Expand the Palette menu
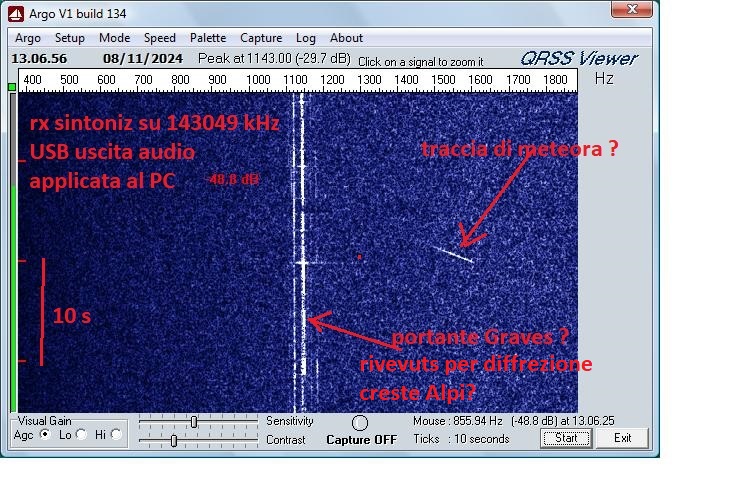The height and width of the screenshot is (484, 748). pyautogui.click(x=207, y=38)
